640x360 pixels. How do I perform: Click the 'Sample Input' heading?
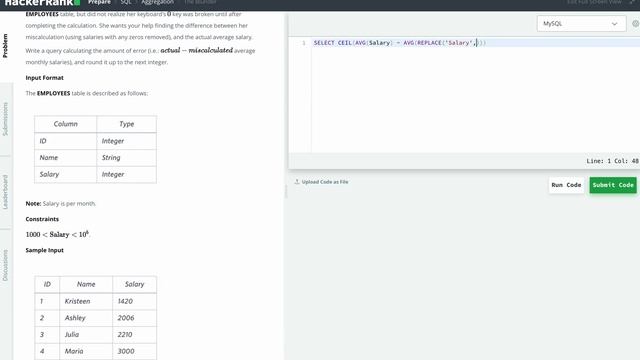pos(44,250)
